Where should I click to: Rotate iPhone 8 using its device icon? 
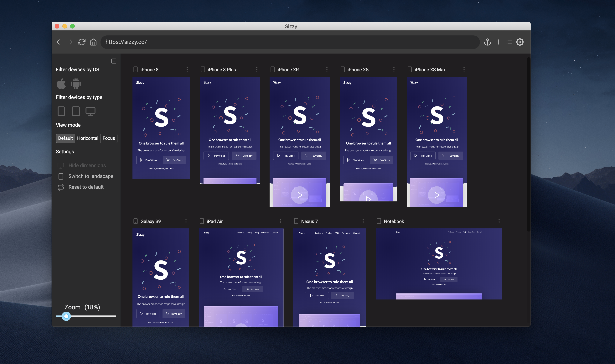tap(136, 70)
